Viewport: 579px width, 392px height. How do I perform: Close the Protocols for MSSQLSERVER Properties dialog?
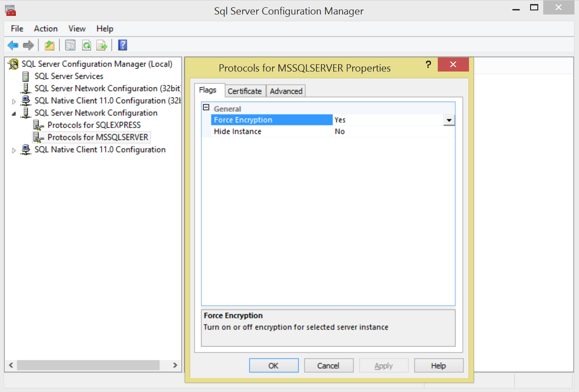pyautogui.click(x=453, y=65)
